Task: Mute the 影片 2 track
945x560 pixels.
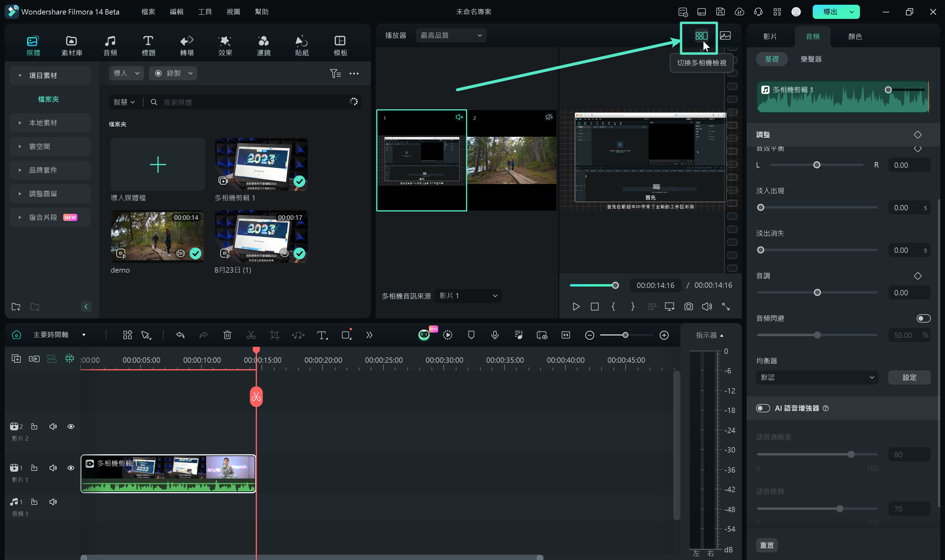Action: (x=53, y=426)
